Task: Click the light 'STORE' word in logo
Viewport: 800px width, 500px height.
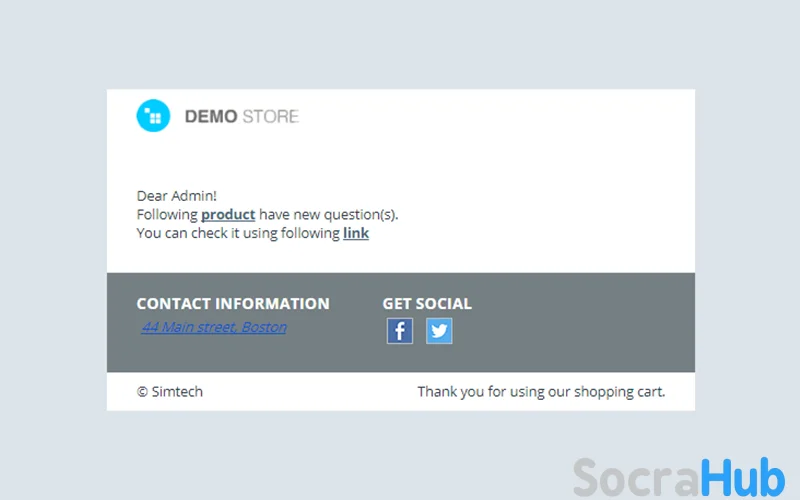Action: (x=270, y=117)
